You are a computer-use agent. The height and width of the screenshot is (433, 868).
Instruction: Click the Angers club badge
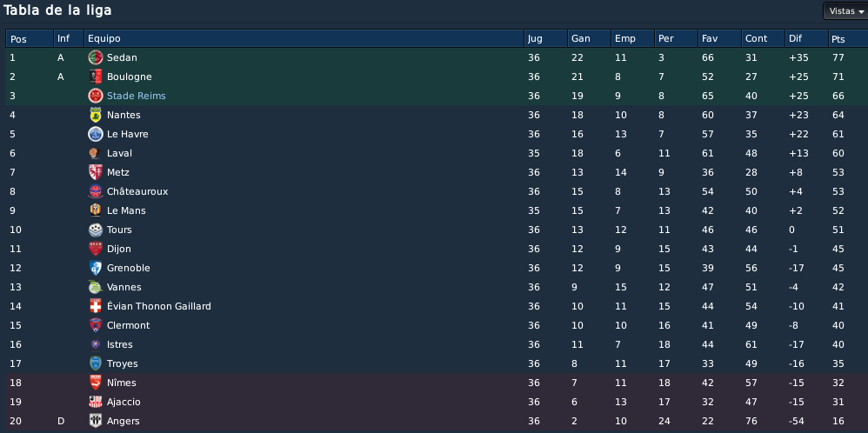(95, 421)
